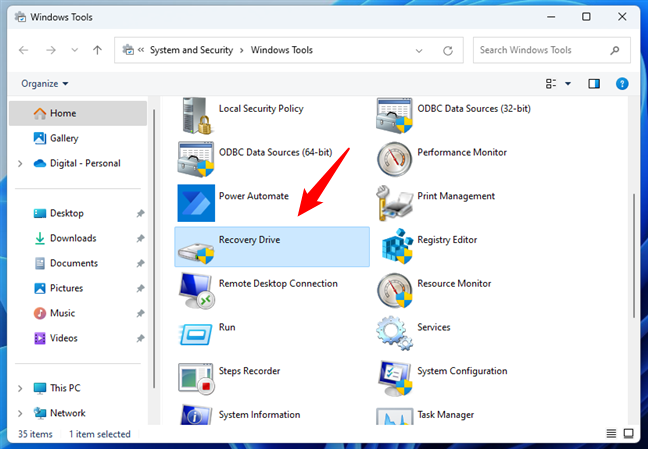Select the Remote Desktop Connection icon
648x449 pixels.
[196, 291]
